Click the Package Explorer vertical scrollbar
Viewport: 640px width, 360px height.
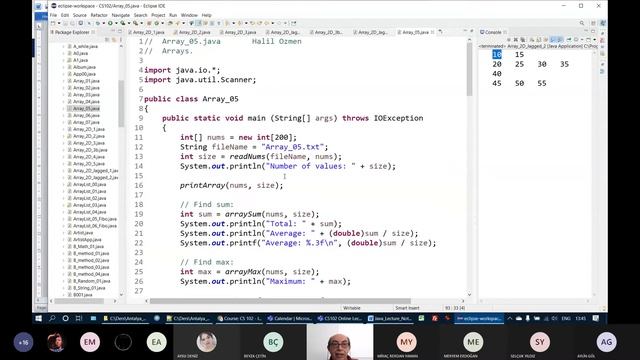click(x=121, y=103)
